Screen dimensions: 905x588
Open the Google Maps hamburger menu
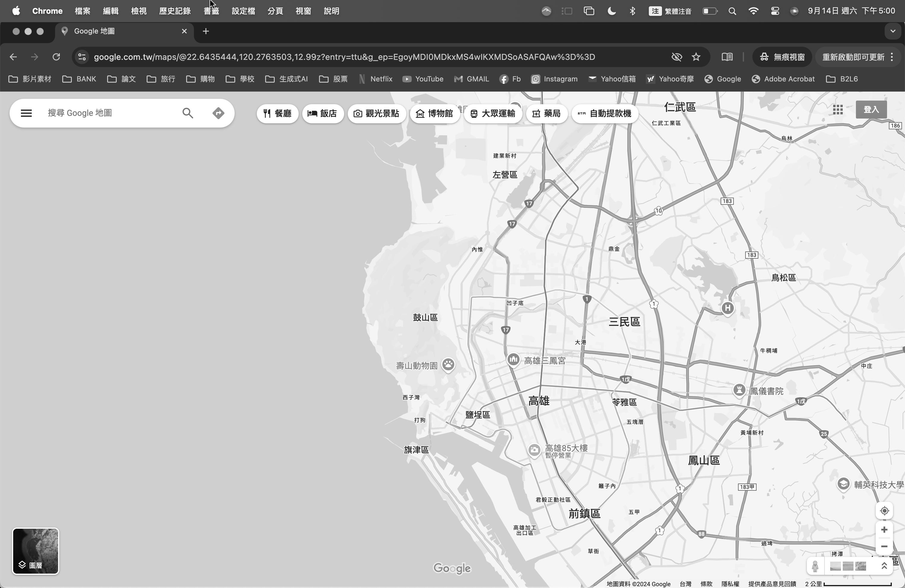coord(26,113)
